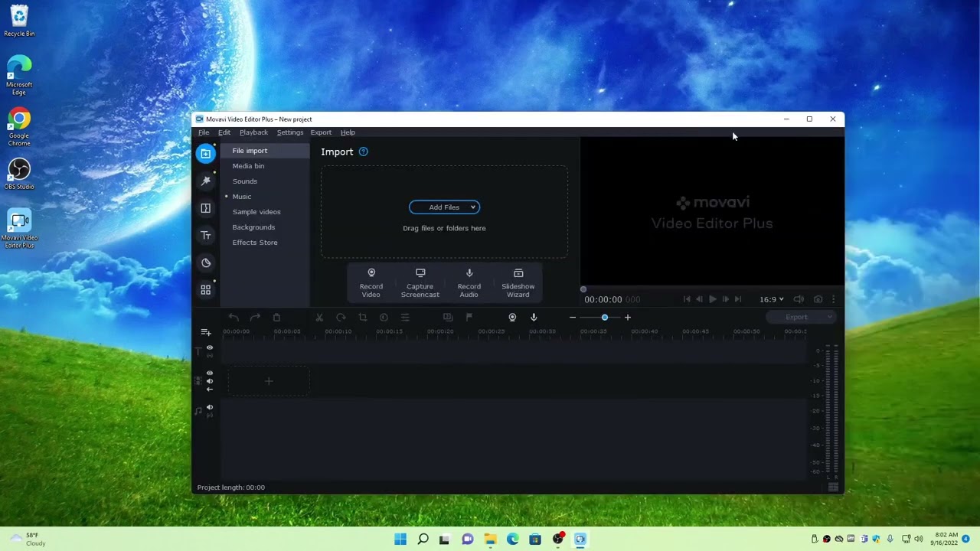This screenshot has width=980, height=551.
Task: Select Backgrounds in side list
Action: (265, 227)
